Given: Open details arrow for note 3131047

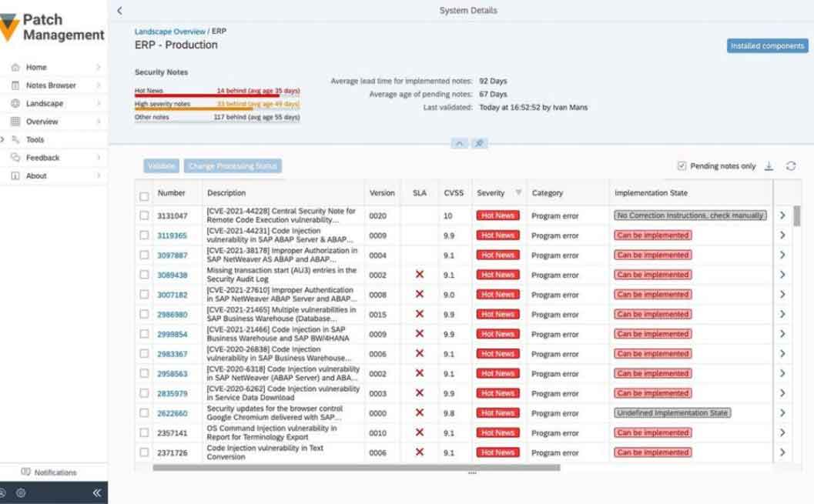Looking at the screenshot, I should click(782, 215).
